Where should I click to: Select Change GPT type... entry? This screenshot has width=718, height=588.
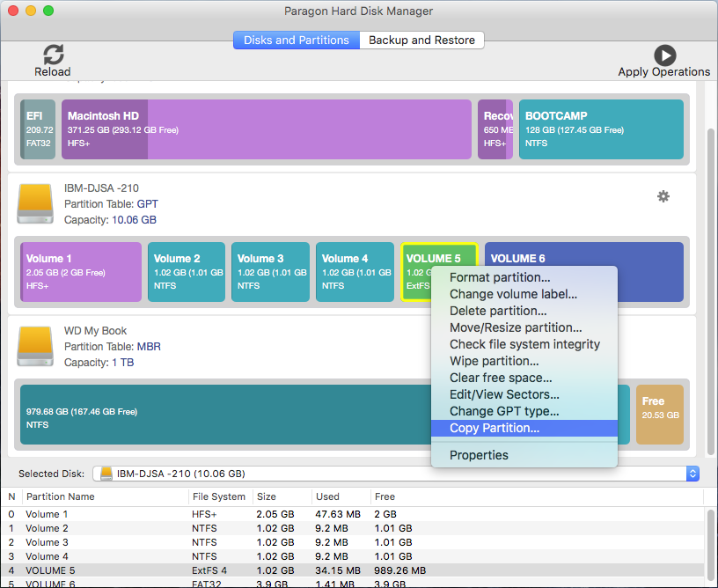click(524, 411)
